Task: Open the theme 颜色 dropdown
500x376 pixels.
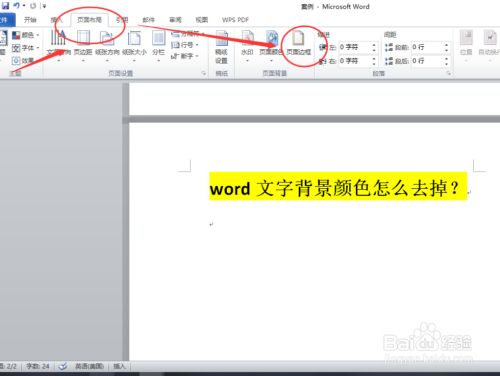Action: point(26,35)
